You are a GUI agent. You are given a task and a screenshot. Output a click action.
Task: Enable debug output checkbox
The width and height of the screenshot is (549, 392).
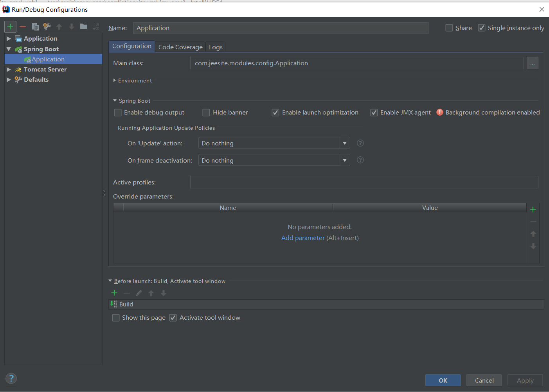pos(118,113)
